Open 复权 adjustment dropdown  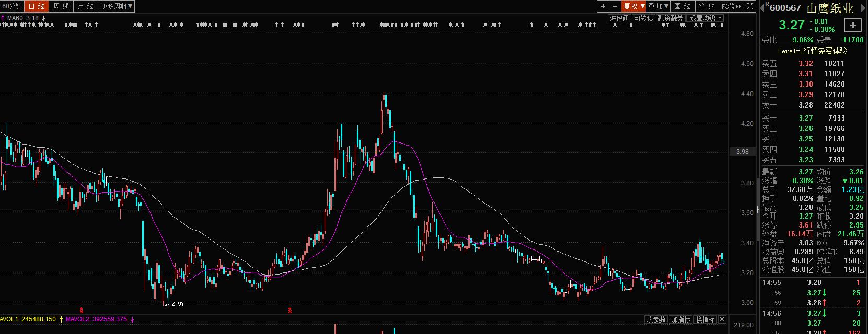click(x=634, y=6)
